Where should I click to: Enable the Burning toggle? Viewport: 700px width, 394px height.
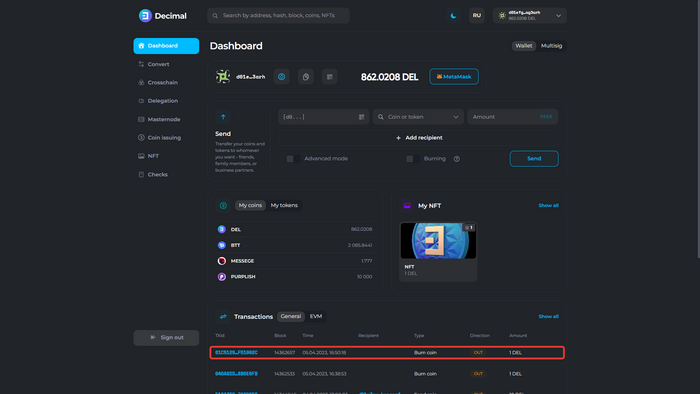pos(413,159)
